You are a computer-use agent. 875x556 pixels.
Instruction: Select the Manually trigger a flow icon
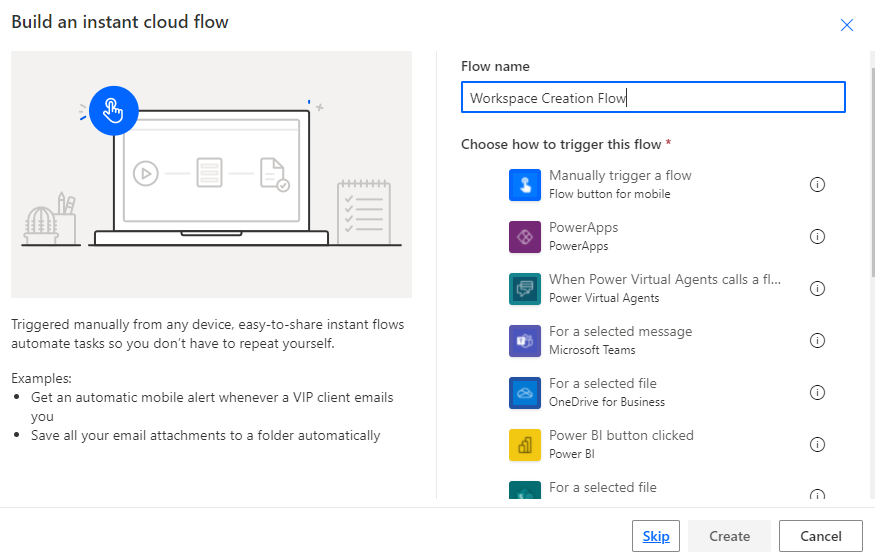[x=525, y=185]
